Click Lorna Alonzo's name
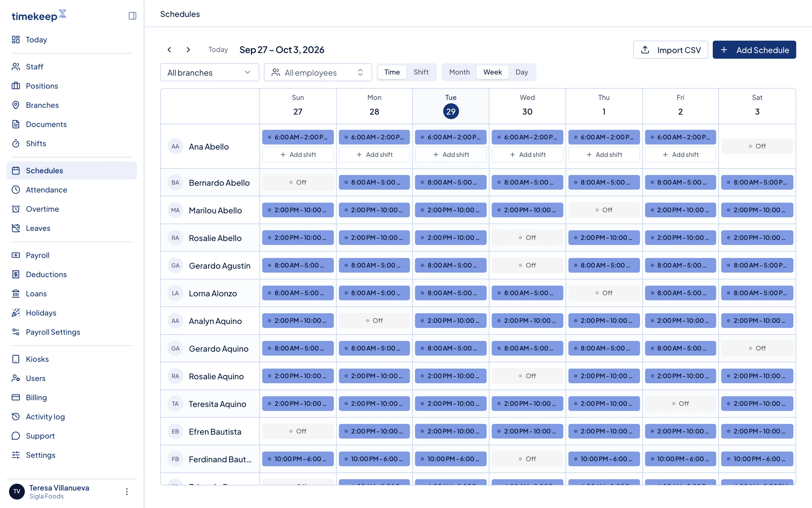The height and width of the screenshot is (508, 812). click(213, 293)
